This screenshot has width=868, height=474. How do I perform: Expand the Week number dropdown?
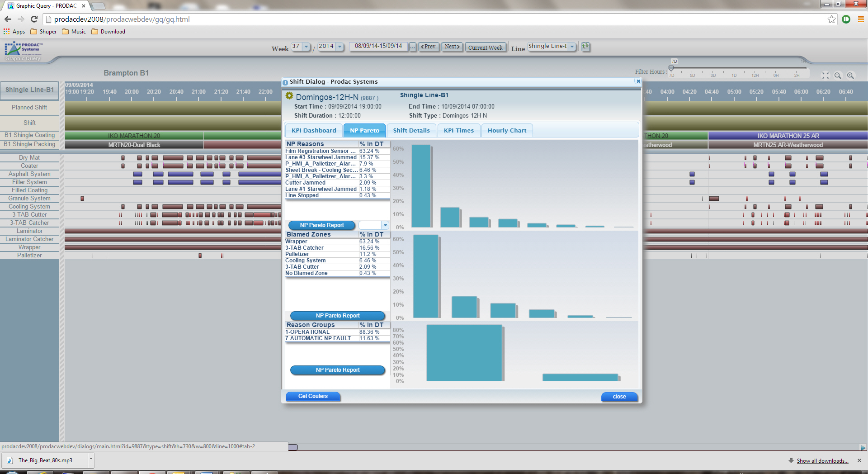pyautogui.click(x=306, y=47)
